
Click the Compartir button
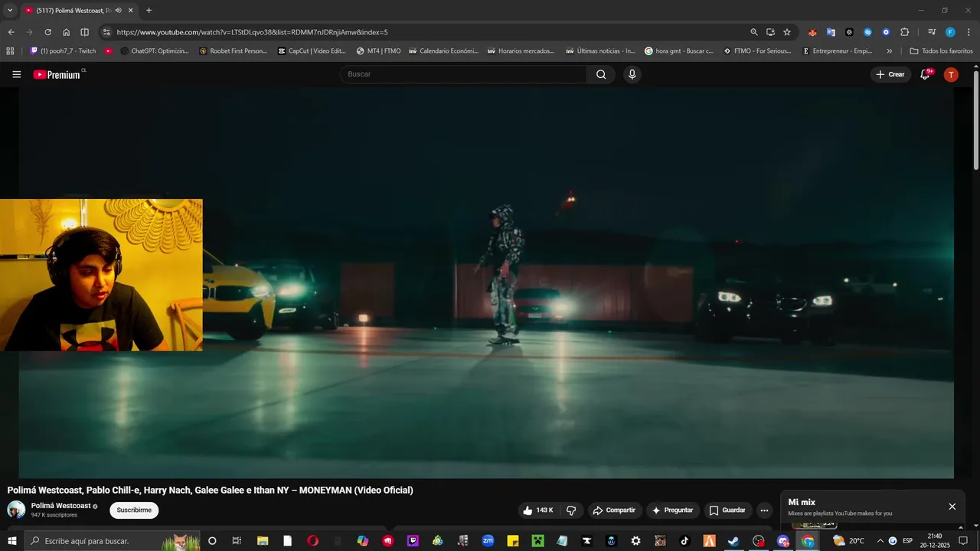[615, 510]
